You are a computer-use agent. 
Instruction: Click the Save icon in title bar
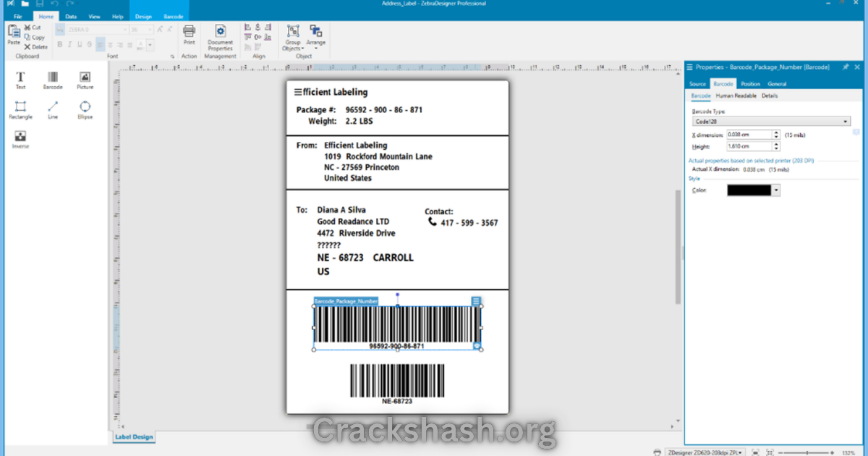coord(41,4)
